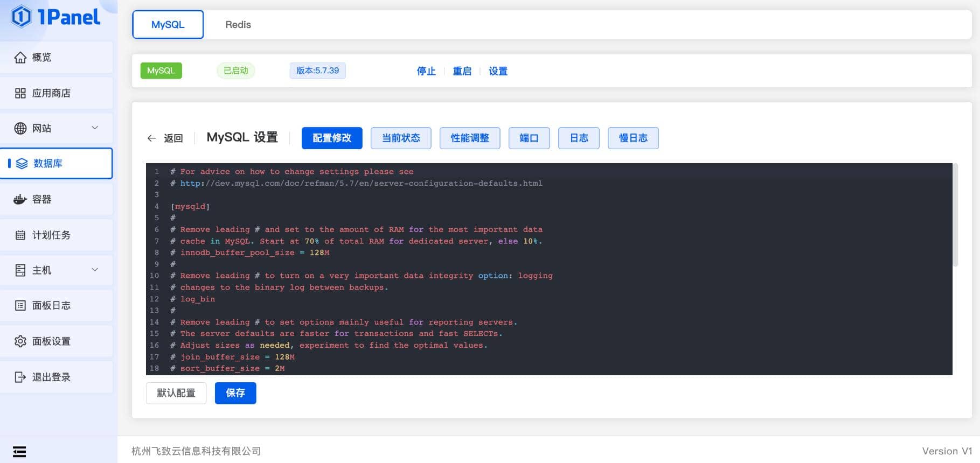Click the blue 保存 button

point(235,393)
